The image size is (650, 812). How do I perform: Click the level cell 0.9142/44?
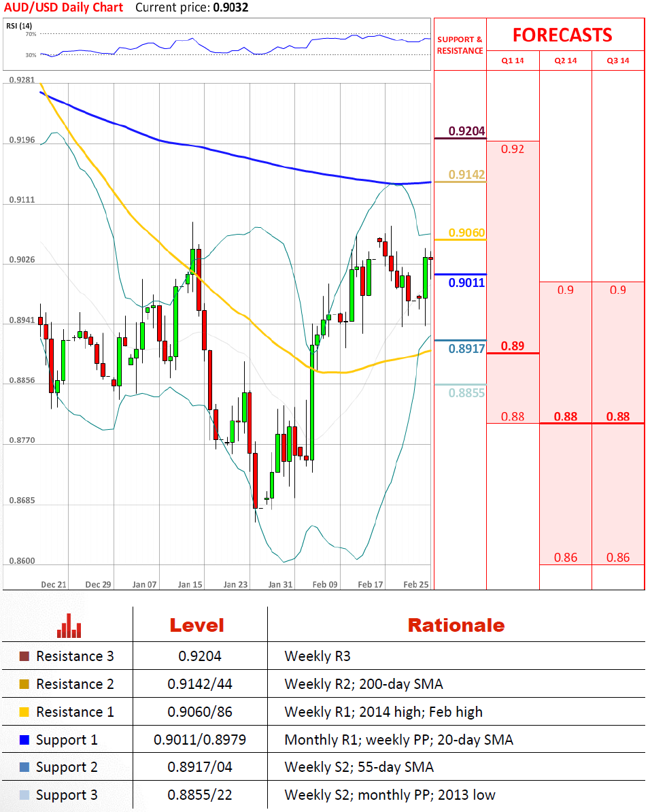coord(200,684)
